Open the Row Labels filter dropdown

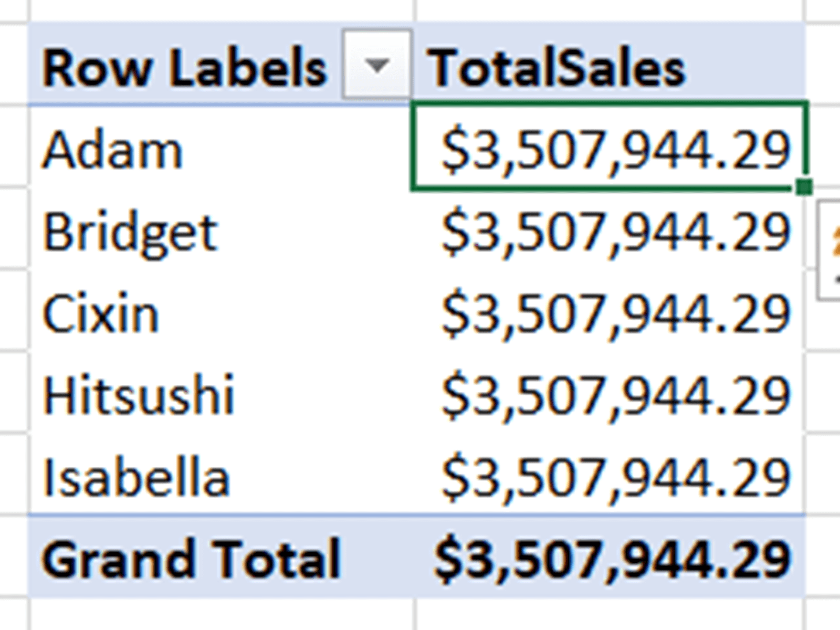pos(376,65)
